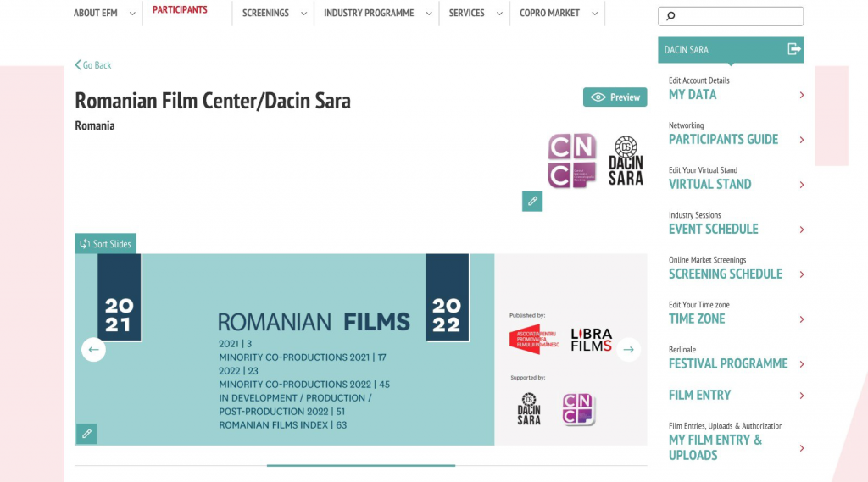
Task: Click the Sort Slides refresh icon
Action: point(85,244)
